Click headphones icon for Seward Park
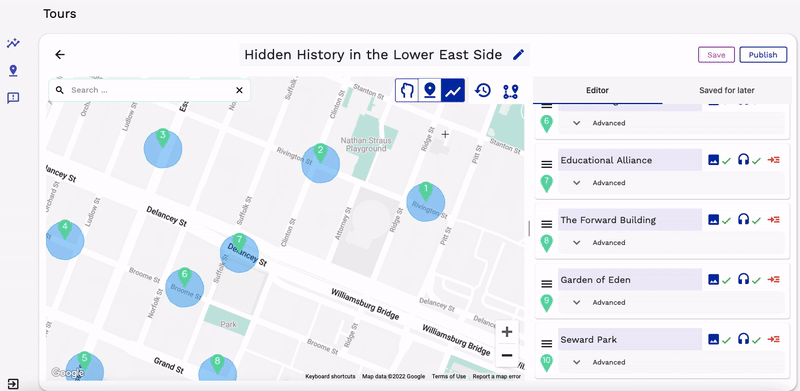The height and width of the screenshot is (391, 800). pyautogui.click(x=743, y=339)
